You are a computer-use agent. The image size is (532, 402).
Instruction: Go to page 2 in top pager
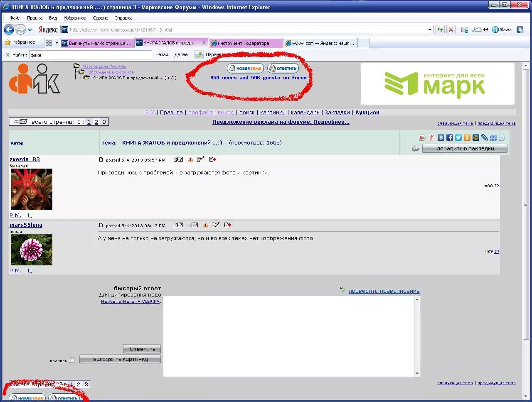coord(96,122)
